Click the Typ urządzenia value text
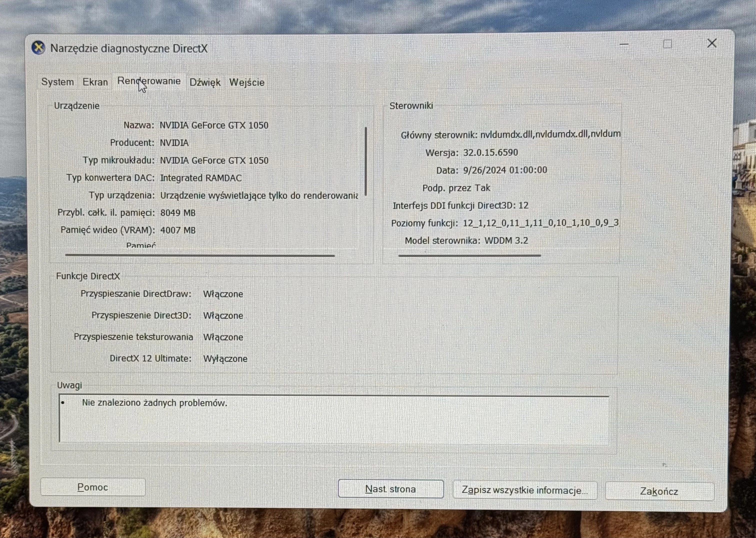The height and width of the screenshot is (538, 756). (259, 195)
